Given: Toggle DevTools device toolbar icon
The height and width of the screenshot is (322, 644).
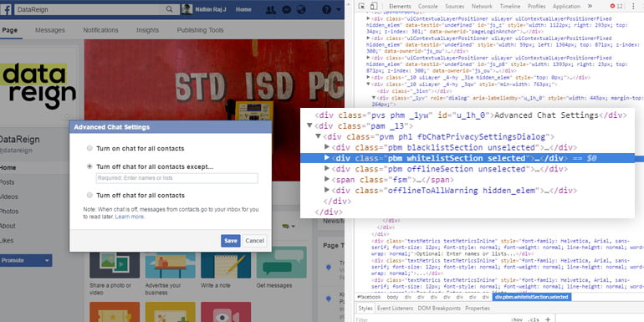Looking at the screenshot, I should [373, 6].
